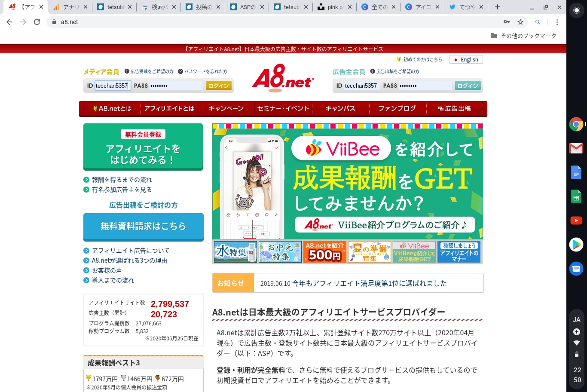587x392 pixels.
Task: Click the media member yellow ログイン button
Action: [218, 86]
